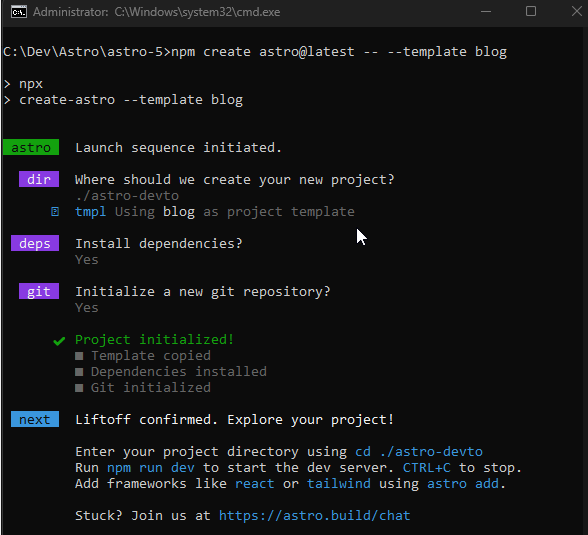This screenshot has width=588, height=535.
Task: Click the window title 'Administrator: C:\Windows\system32\cmd.exe'
Action: tap(156, 12)
